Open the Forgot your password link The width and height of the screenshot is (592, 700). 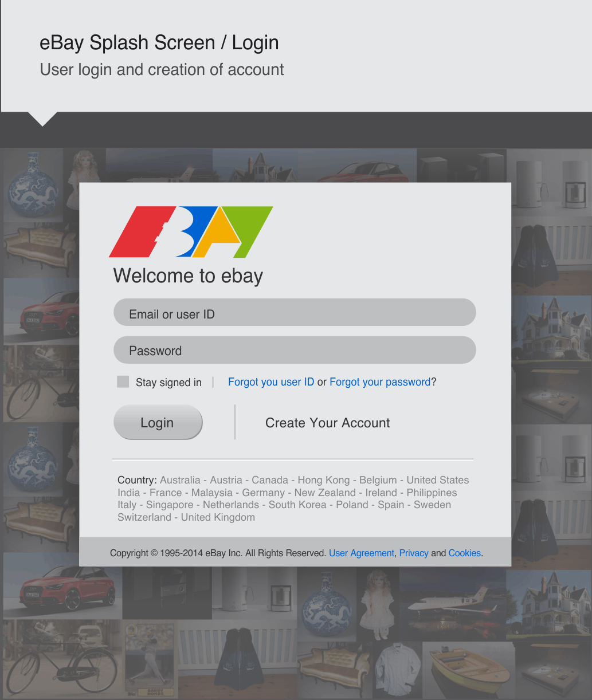(380, 382)
